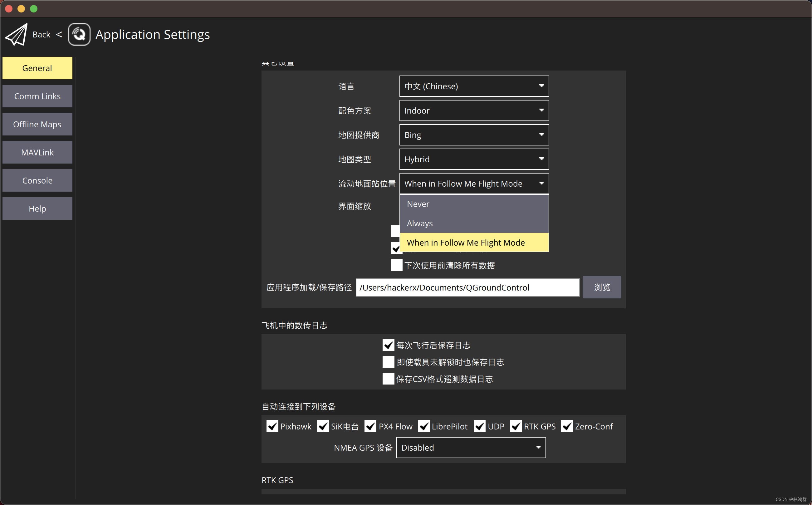This screenshot has width=812, height=505.
Task: Collapse the 流动地面站位置 dropdown
Action: point(474,184)
